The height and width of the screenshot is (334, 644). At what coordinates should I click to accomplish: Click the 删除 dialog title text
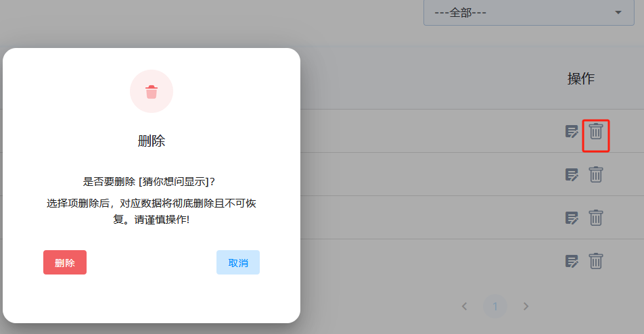point(152,141)
